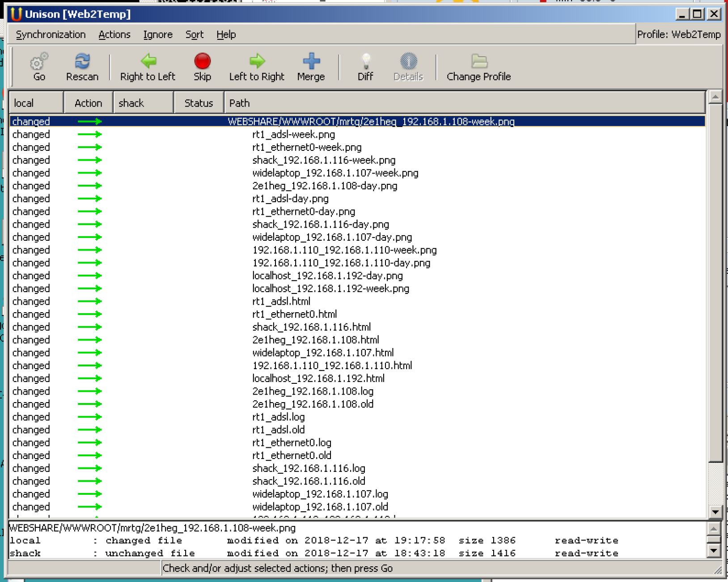This screenshot has height=582, width=728.
Task: Select the 2e1heg_192.168.1.108.old row
Action: 357,404
